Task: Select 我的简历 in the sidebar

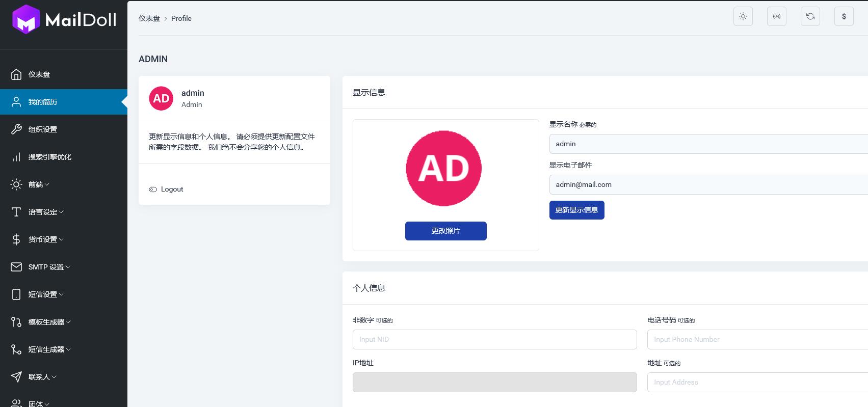Action: coord(42,102)
